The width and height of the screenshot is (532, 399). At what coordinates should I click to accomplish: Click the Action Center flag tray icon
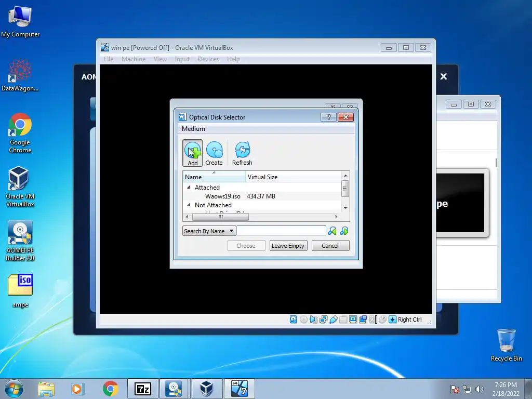point(455,389)
